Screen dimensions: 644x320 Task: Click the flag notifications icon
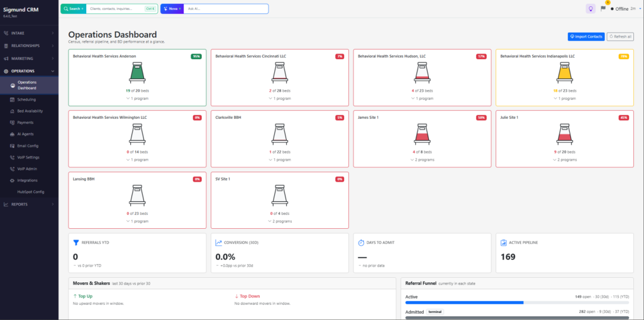[603, 8]
